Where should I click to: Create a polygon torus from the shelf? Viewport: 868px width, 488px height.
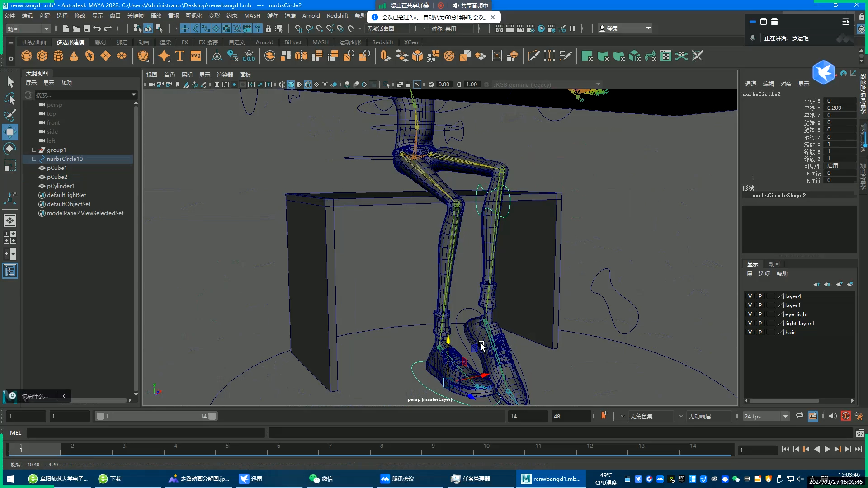point(90,56)
